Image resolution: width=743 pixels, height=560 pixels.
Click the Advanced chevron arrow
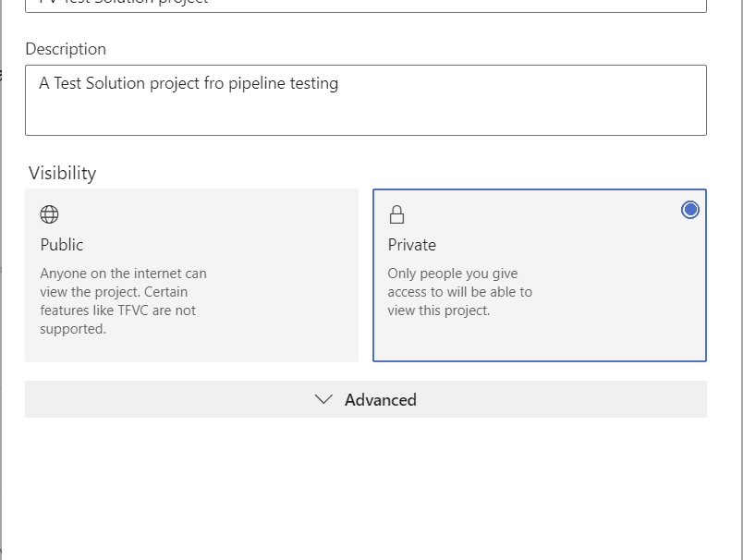323,399
